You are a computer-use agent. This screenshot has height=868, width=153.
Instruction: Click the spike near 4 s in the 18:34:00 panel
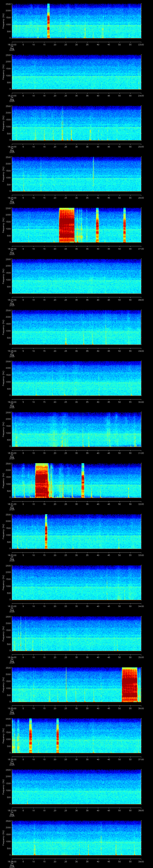[x=21, y=633]
